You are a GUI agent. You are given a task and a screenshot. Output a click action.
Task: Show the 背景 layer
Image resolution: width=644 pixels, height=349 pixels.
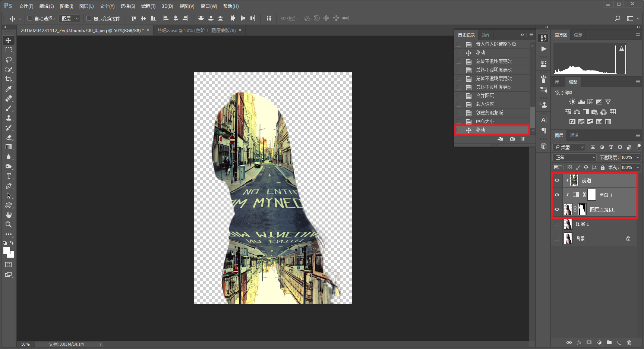[557, 239]
